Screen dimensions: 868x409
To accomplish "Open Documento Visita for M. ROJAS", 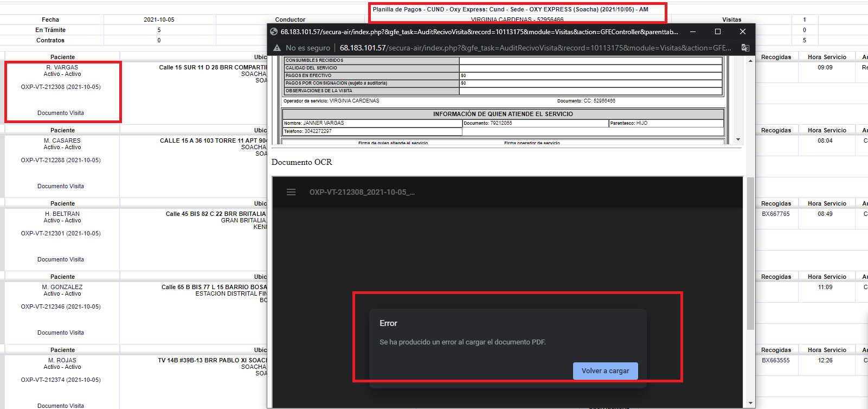I will point(61,405).
